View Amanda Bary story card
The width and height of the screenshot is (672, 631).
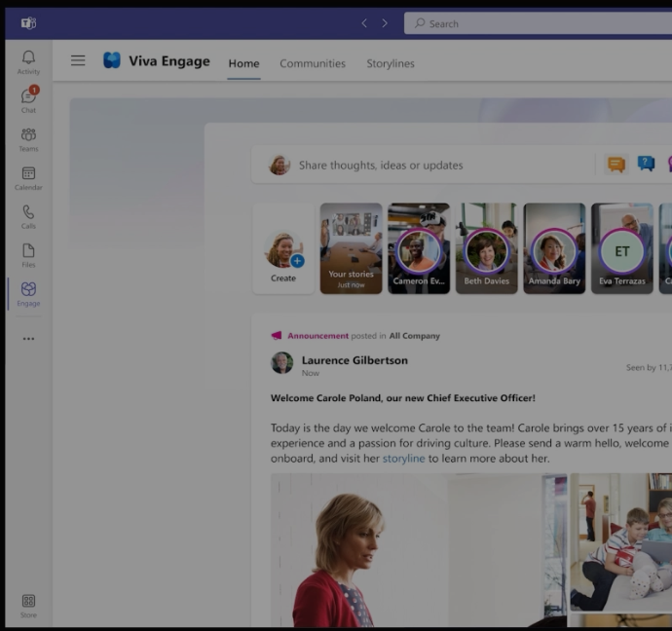(x=554, y=248)
